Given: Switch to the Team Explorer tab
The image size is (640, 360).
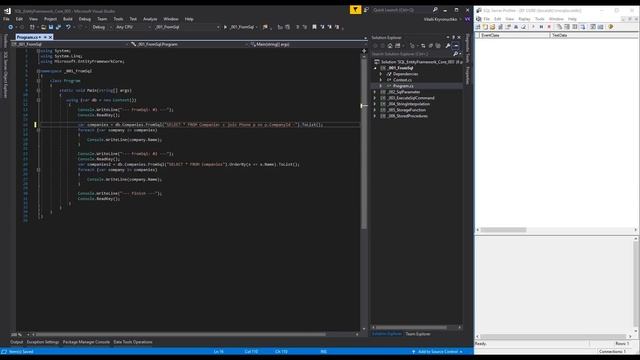Looking at the screenshot, I should coord(418,334).
